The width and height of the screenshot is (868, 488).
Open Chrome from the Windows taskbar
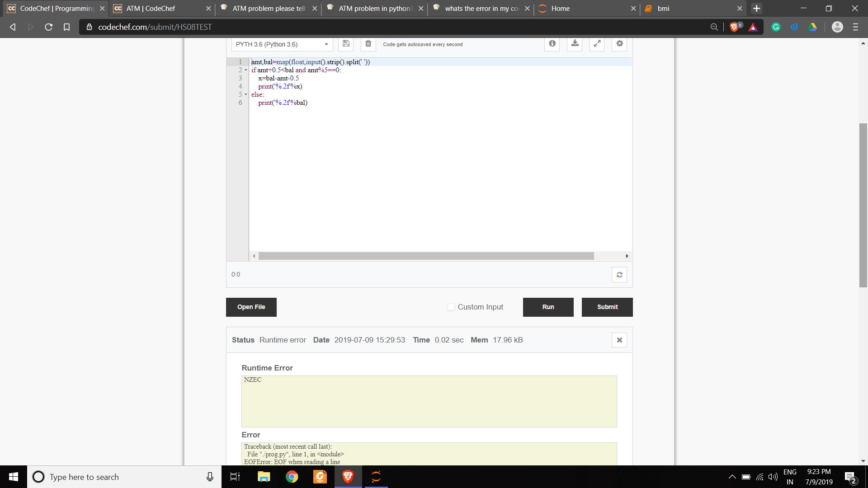(x=292, y=477)
